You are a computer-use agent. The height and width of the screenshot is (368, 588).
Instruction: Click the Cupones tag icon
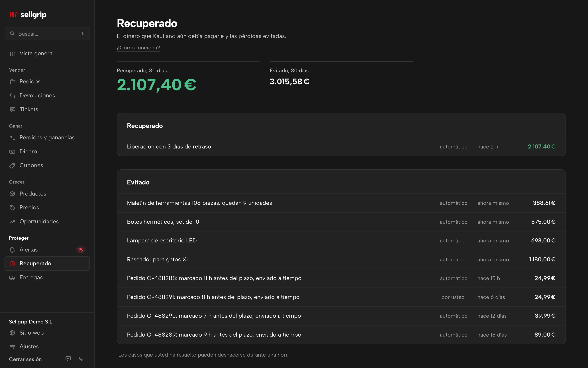pos(12,166)
